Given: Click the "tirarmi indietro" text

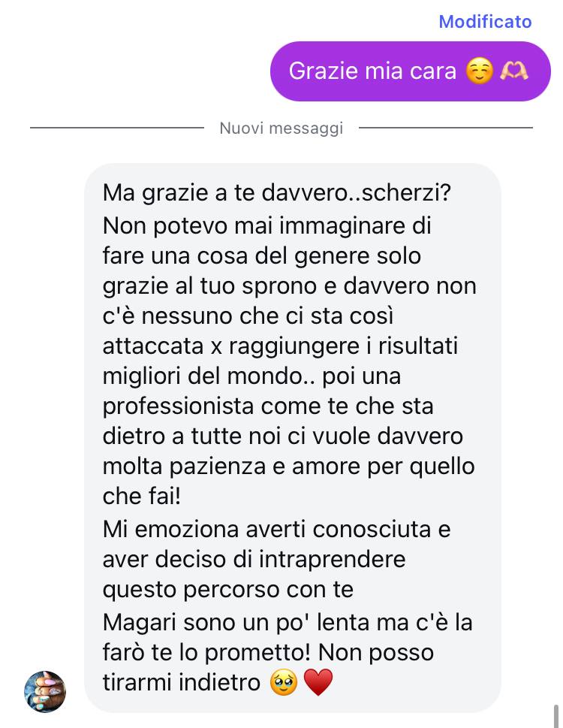Looking at the screenshot, I should point(182,682).
